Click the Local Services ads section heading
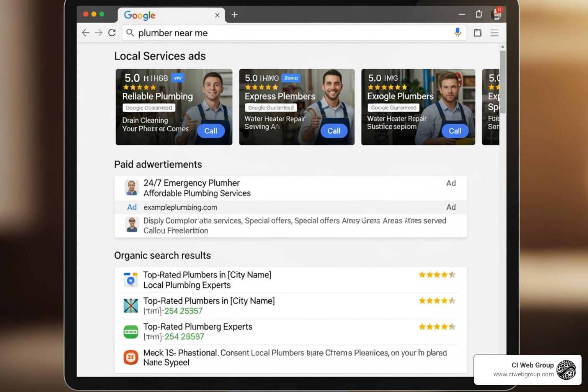 (160, 56)
